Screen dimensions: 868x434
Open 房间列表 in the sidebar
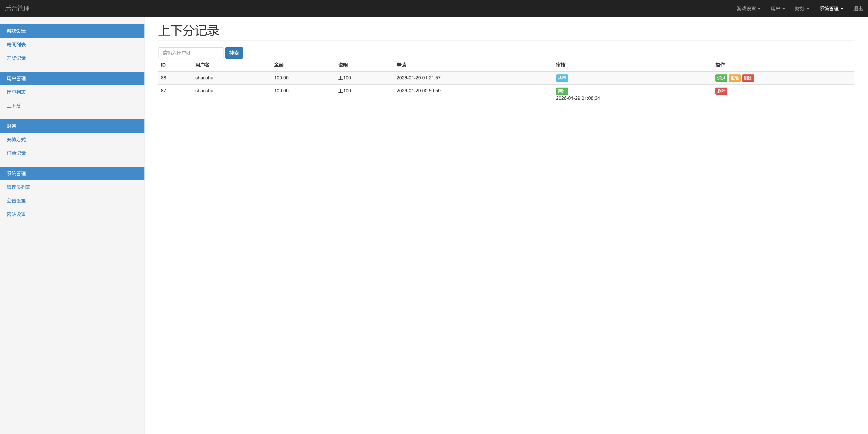point(16,45)
